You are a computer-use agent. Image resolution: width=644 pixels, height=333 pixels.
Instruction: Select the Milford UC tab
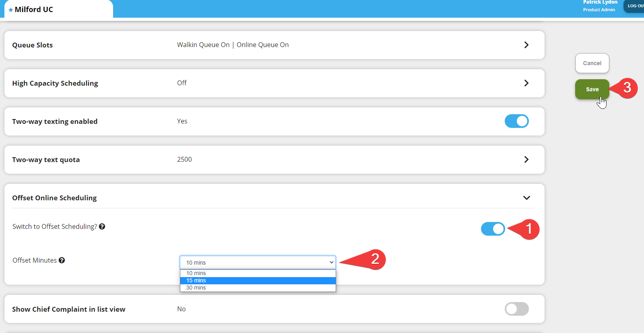[34, 10]
